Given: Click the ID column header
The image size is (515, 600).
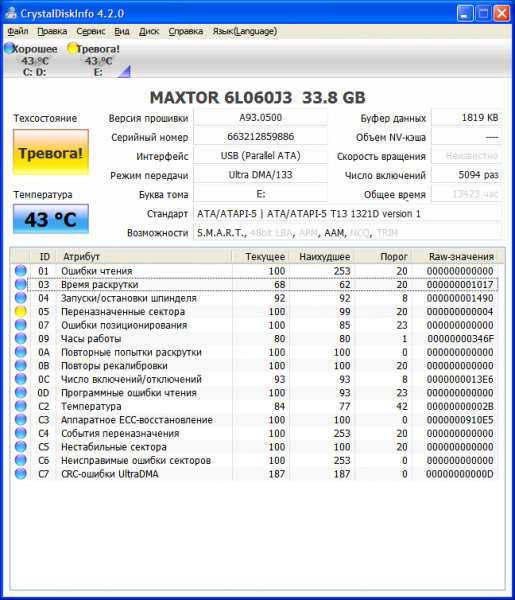Looking at the screenshot, I should [43, 256].
